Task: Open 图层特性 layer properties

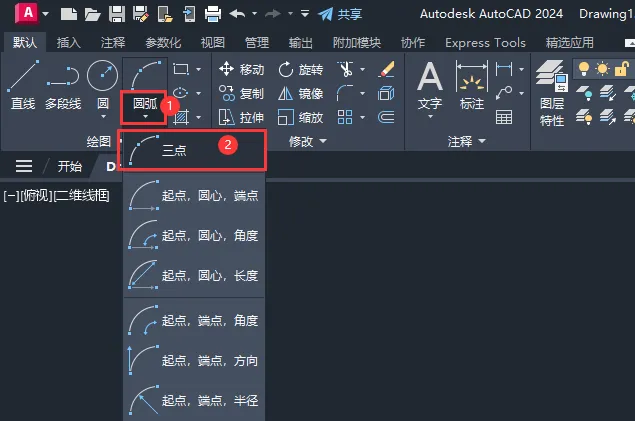Action: tap(552, 93)
